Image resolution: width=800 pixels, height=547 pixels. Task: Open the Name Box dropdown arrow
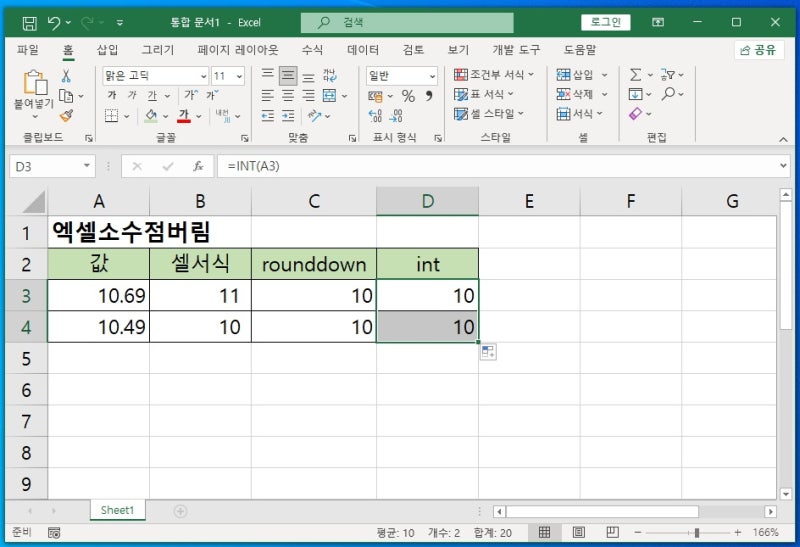(x=87, y=166)
